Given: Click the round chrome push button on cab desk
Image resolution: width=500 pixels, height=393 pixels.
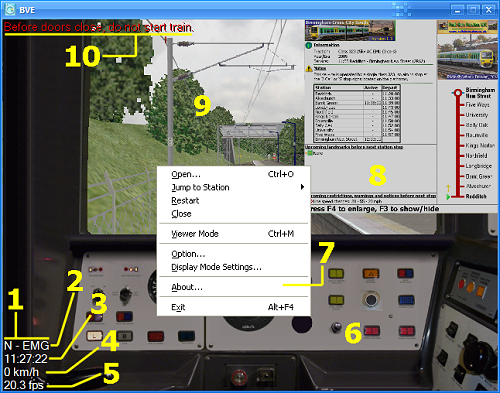Looking at the screenshot, I should [371, 300].
